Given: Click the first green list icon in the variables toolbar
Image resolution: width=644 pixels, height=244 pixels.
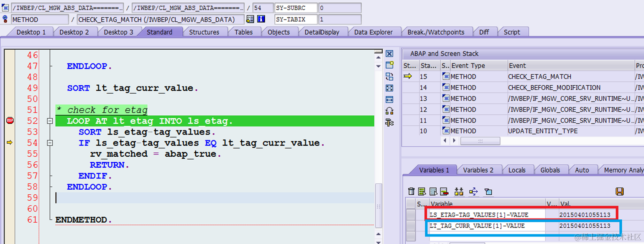Looking at the screenshot, I should 422,191.
